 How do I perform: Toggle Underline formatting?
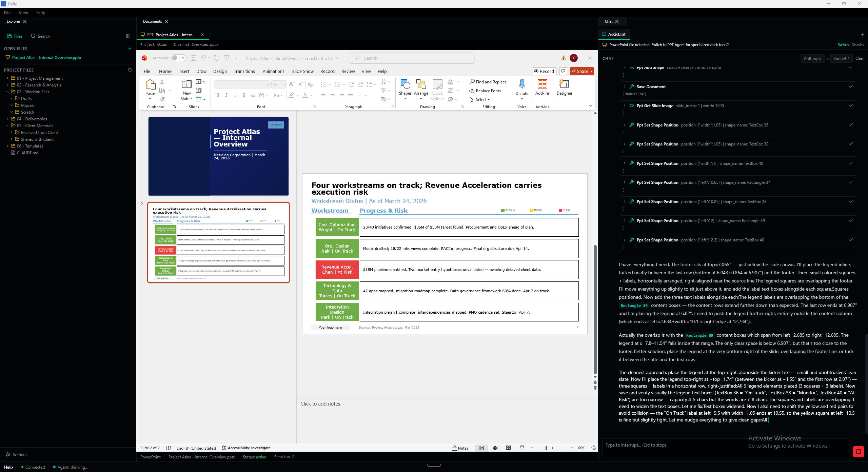pos(235,95)
